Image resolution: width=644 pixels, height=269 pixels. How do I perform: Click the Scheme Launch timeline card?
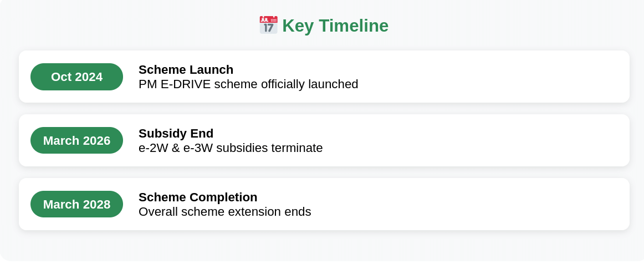(324, 77)
